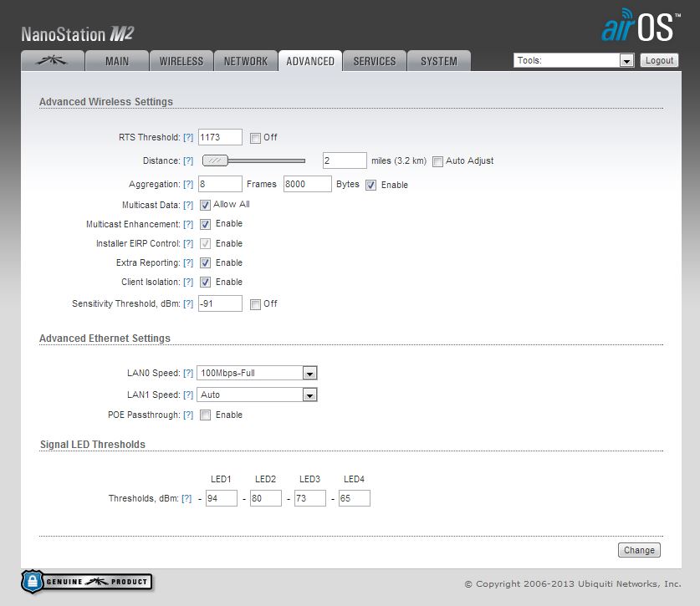This screenshot has height=606, width=700.
Task: Click the LED4 threshold field
Action: [355, 498]
